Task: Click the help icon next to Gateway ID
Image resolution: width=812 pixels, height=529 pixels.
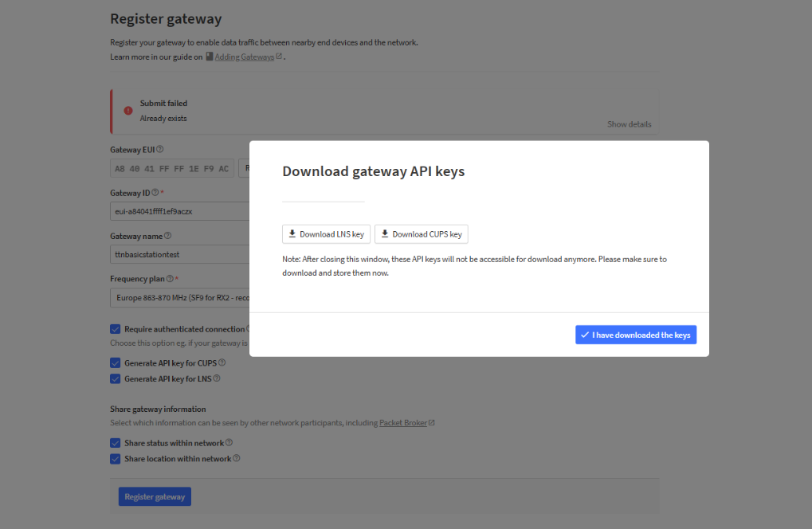Action: click(x=155, y=192)
